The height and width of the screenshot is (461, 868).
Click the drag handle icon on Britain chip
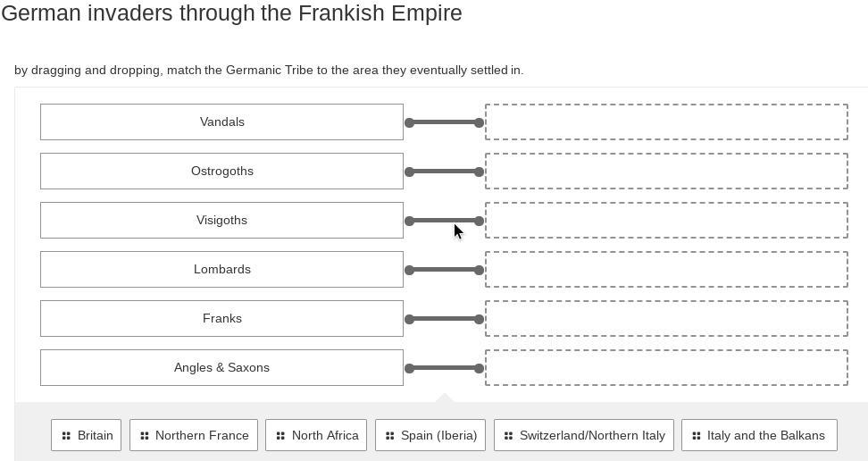point(66,436)
